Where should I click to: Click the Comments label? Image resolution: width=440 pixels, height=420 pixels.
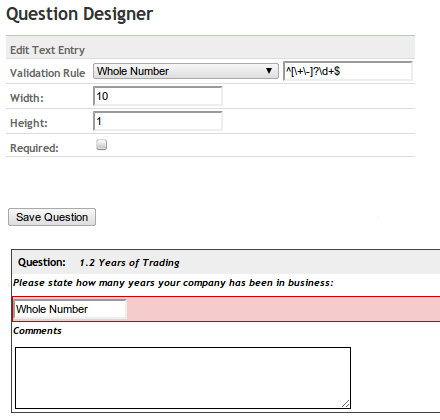[37, 331]
